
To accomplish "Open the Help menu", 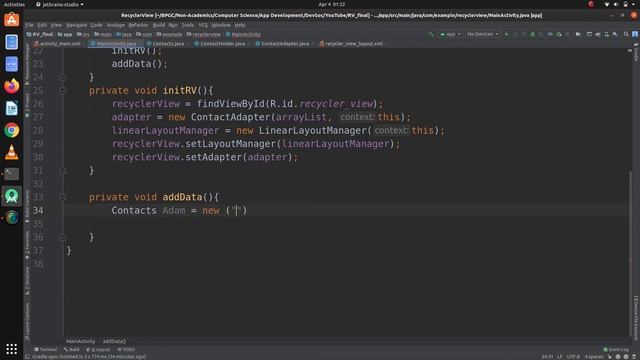I will click(x=240, y=25).
